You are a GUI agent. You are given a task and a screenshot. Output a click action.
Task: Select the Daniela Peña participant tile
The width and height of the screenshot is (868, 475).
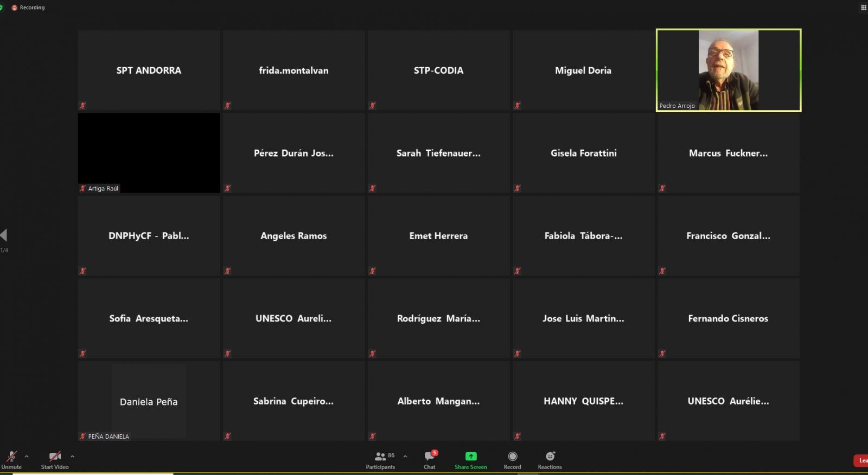coord(149,401)
